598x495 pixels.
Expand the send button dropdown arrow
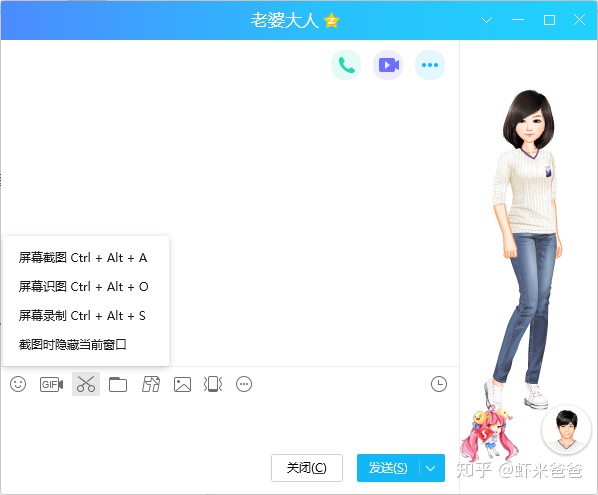431,468
